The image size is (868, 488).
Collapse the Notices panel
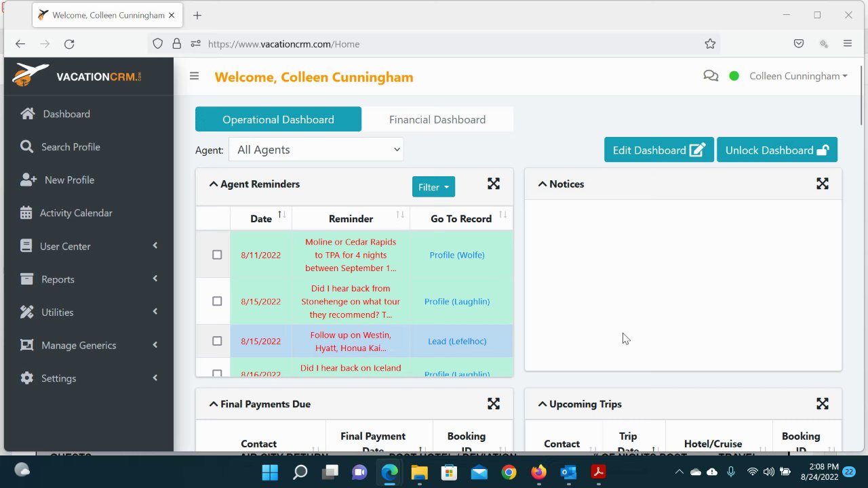coord(542,184)
